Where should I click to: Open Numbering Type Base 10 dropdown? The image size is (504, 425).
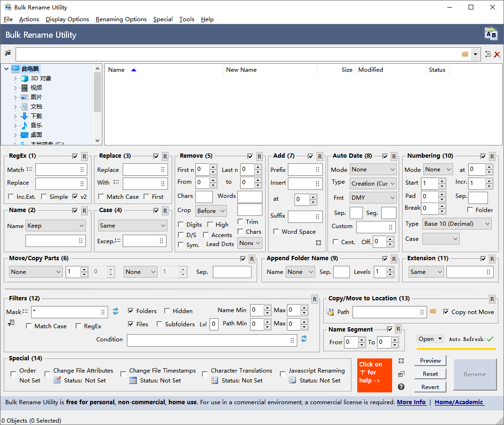pyautogui.click(x=457, y=224)
